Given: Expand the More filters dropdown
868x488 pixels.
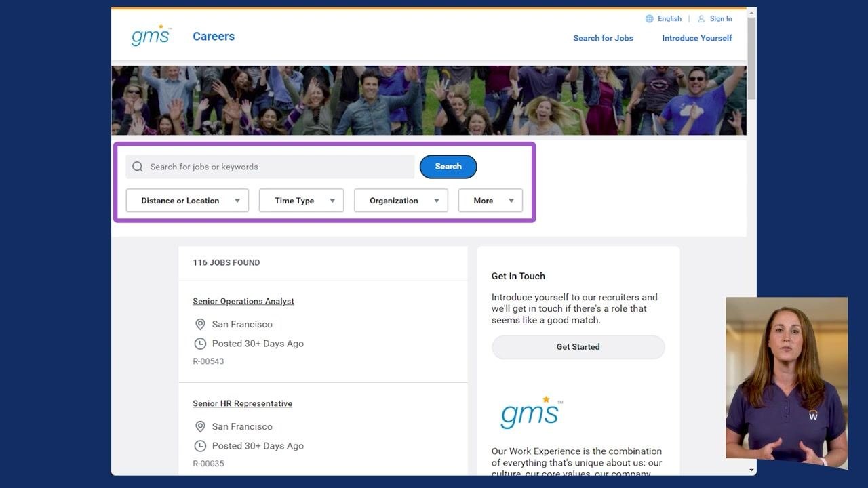Looking at the screenshot, I should pos(490,201).
